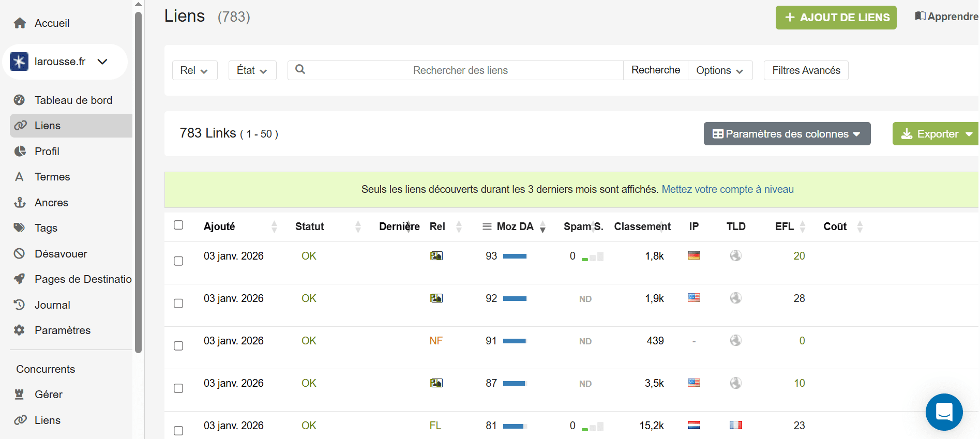The width and height of the screenshot is (980, 439).
Task: Click the Apprendre book icon
Action: [920, 16]
